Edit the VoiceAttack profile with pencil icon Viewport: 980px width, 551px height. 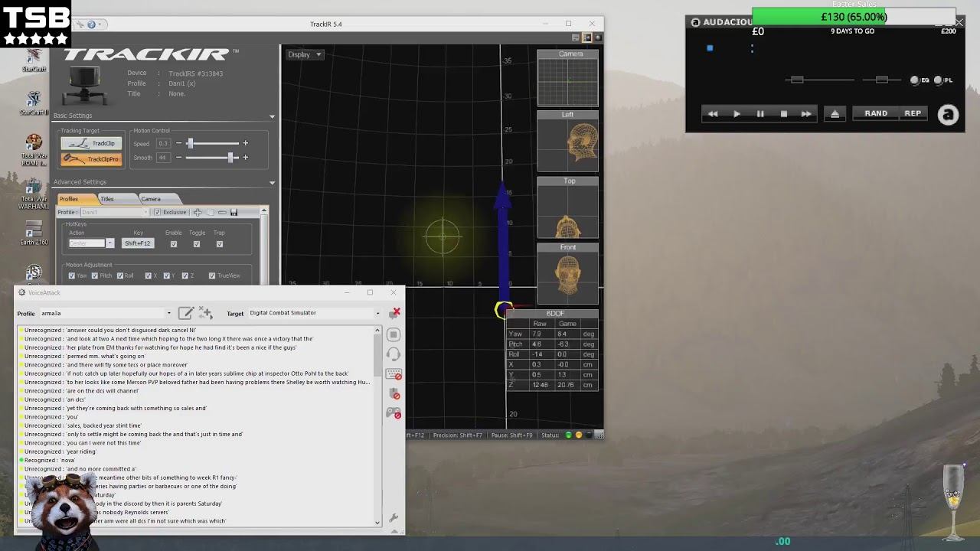pyautogui.click(x=185, y=313)
